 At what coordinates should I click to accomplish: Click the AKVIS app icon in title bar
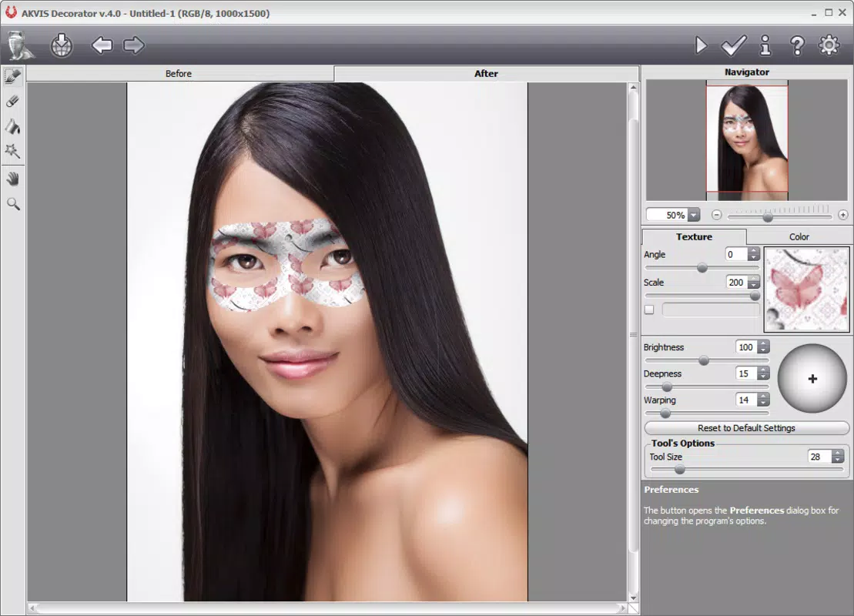(11, 12)
